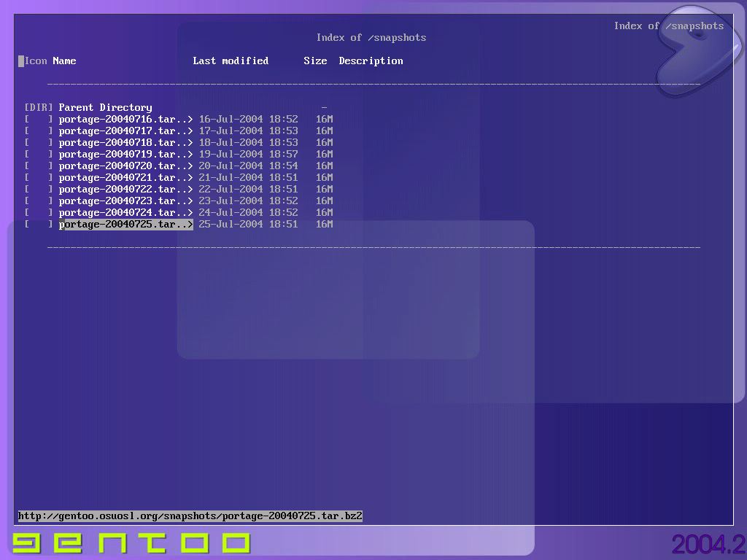Click the date '20-Jul-2004 18:54'

click(x=248, y=166)
